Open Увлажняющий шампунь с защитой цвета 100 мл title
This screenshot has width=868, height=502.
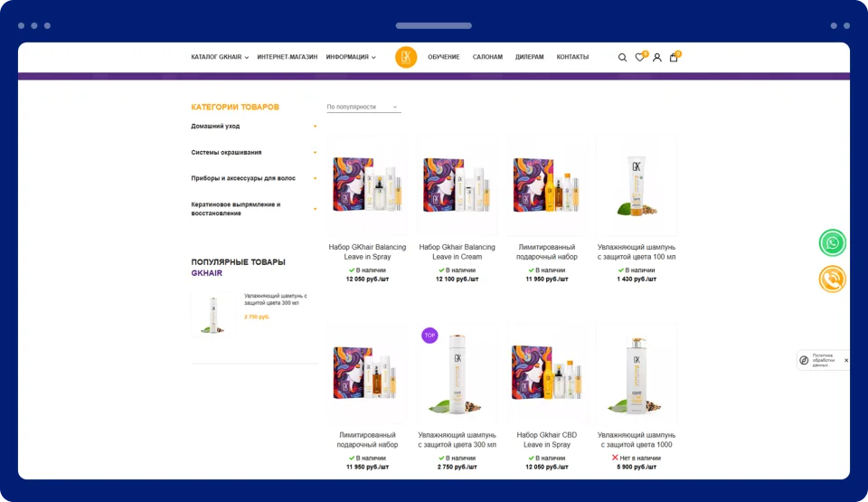coord(636,252)
